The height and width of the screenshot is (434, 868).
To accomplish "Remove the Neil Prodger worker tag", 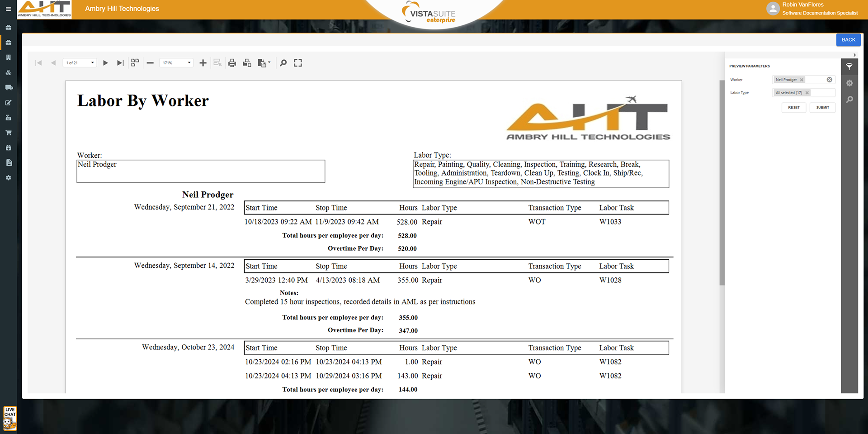I will coord(802,80).
